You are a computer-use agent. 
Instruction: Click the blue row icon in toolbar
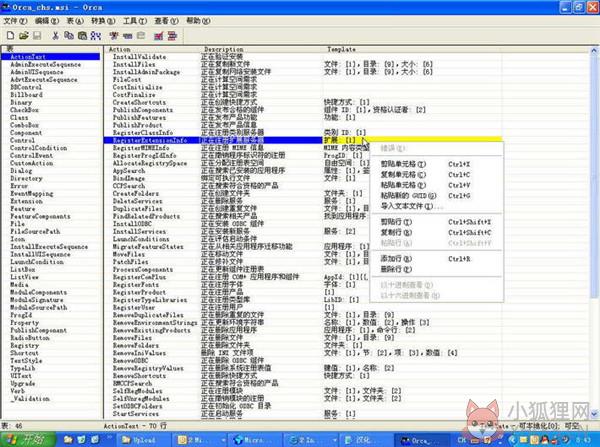point(127,36)
